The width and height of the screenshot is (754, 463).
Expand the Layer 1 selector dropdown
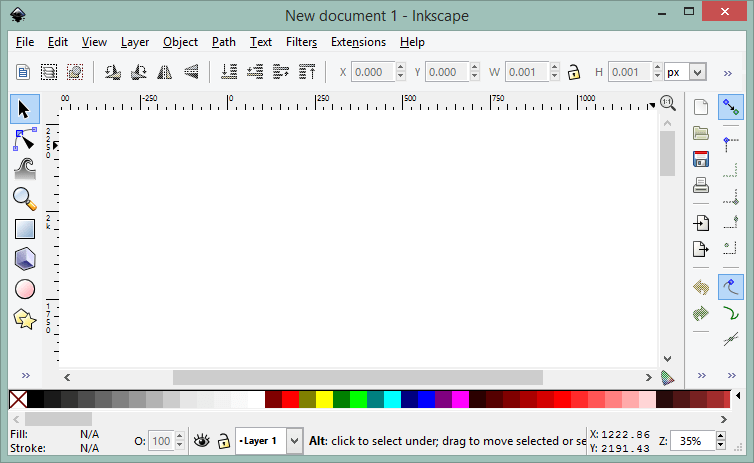(295, 441)
